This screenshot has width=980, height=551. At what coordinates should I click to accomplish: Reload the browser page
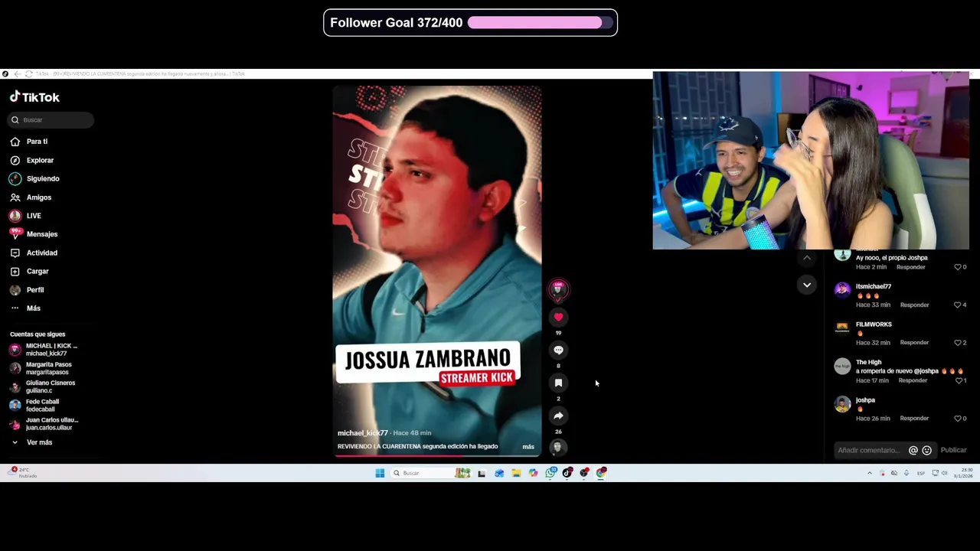[29, 74]
